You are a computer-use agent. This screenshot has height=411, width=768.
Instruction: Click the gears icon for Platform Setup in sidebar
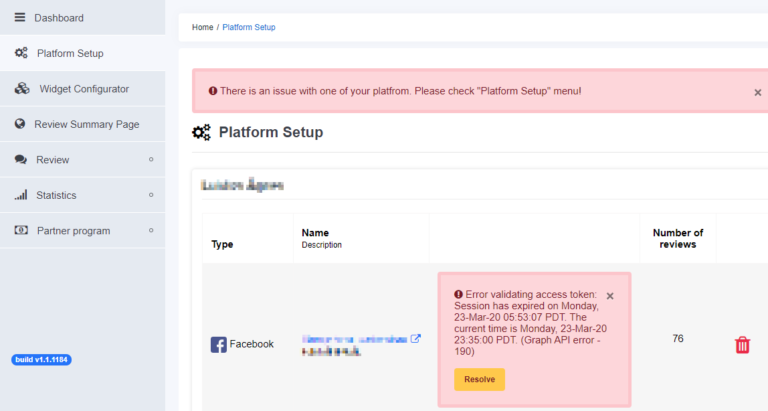[21, 53]
